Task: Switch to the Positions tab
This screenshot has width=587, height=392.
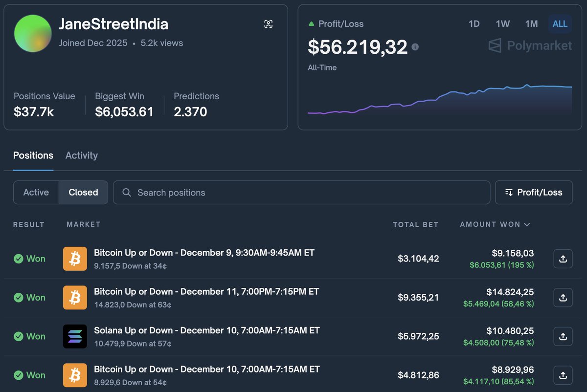Action: [x=33, y=155]
